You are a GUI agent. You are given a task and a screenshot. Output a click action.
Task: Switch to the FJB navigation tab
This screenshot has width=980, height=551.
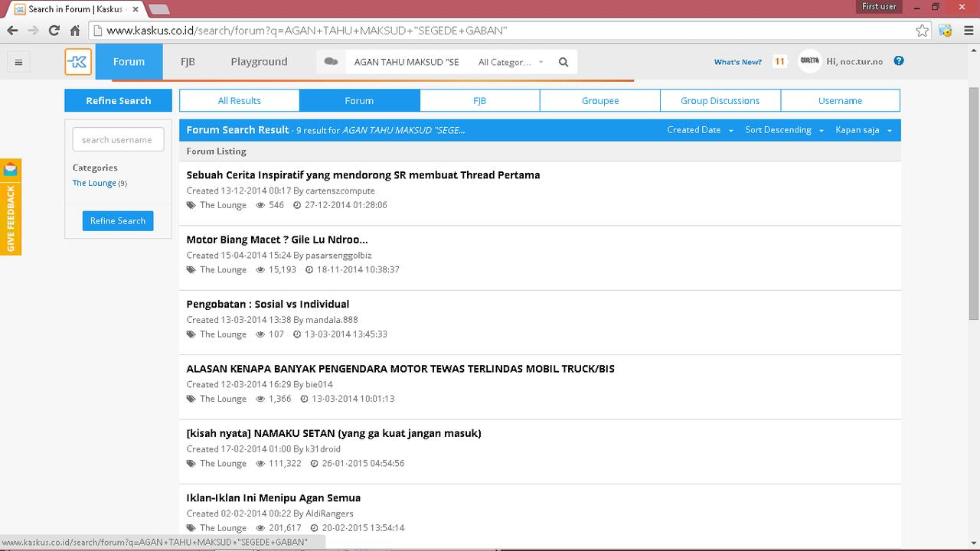(188, 62)
